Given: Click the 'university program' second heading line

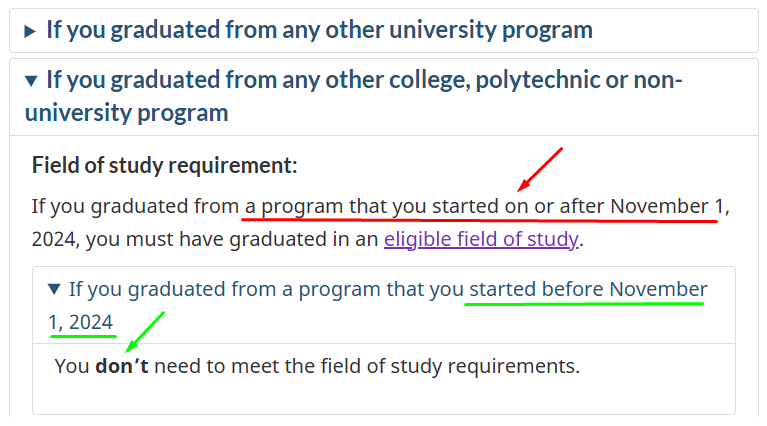Looking at the screenshot, I should click(x=127, y=113).
